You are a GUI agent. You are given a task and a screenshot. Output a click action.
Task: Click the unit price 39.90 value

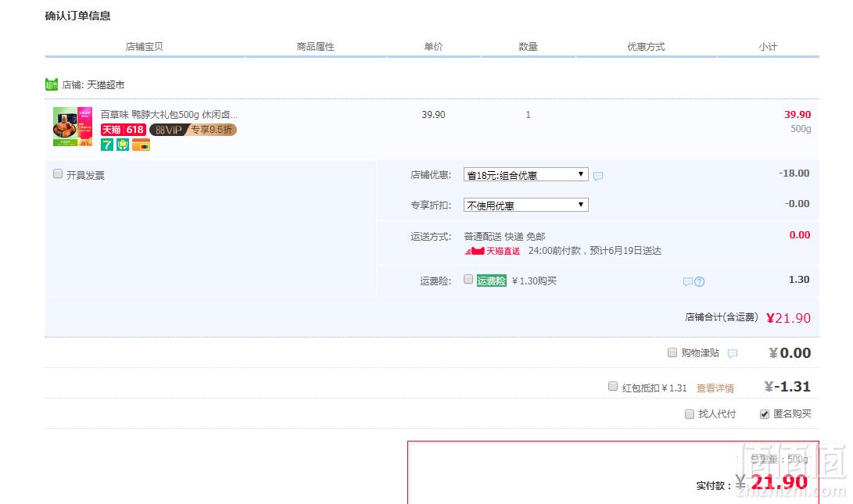click(x=434, y=115)
